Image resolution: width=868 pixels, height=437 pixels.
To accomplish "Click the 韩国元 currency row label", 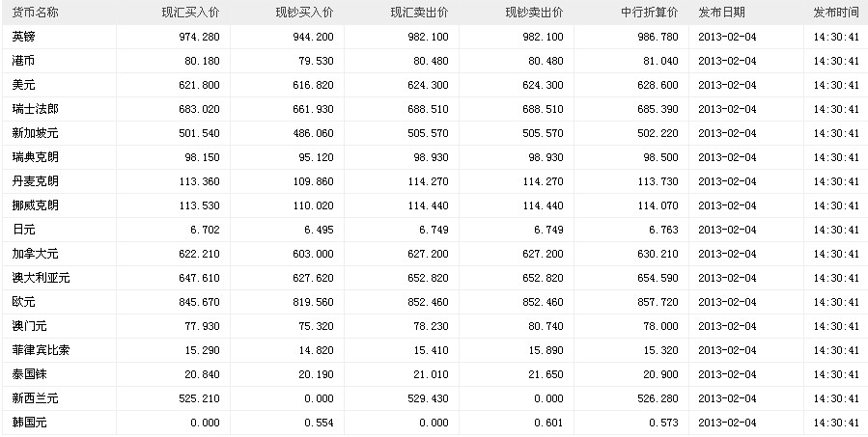I will pyautogui.click(x=30, y=423).
